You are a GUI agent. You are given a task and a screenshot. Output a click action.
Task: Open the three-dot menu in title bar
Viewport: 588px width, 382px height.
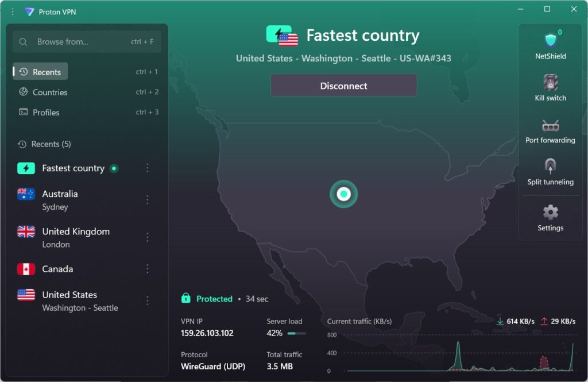click(13, 11)
